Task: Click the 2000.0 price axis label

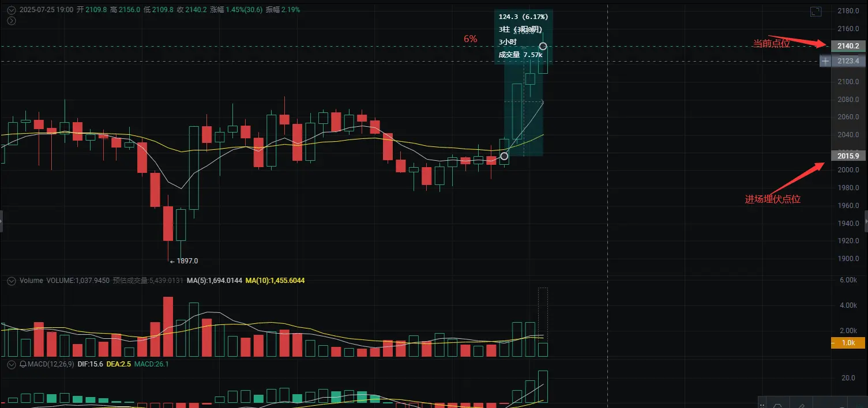Action: coord(848,170)
